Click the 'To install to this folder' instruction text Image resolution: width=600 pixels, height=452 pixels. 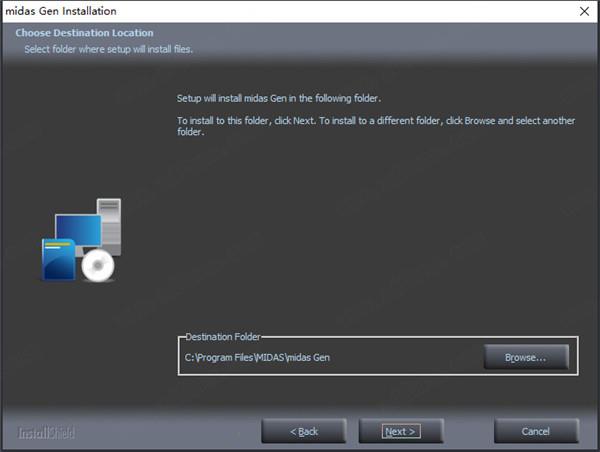tap(376, 126)
